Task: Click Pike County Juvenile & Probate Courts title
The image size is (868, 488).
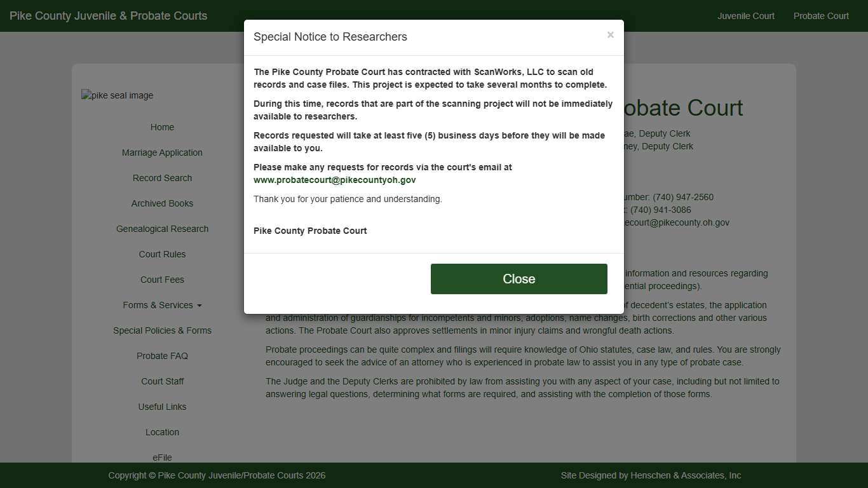Action: (108, 16)
